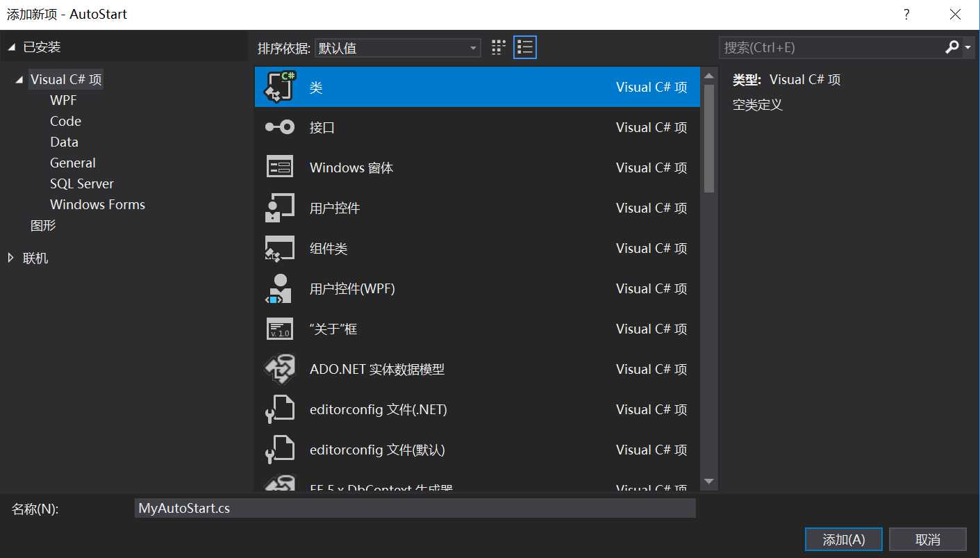Select the 用户控件(WPF) template name
Viewport: 980px width, 558px height.
pyautogui.click(x=352, y=289)
